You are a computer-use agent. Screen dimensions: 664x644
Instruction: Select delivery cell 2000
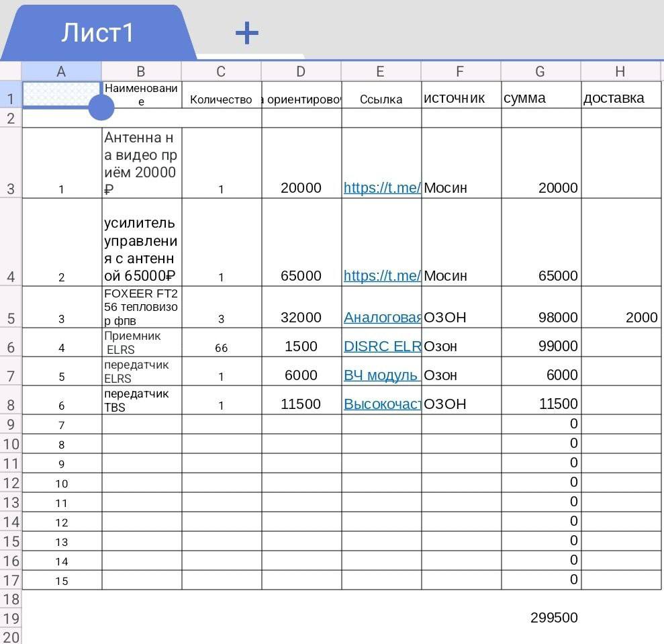tap(621, 307)
